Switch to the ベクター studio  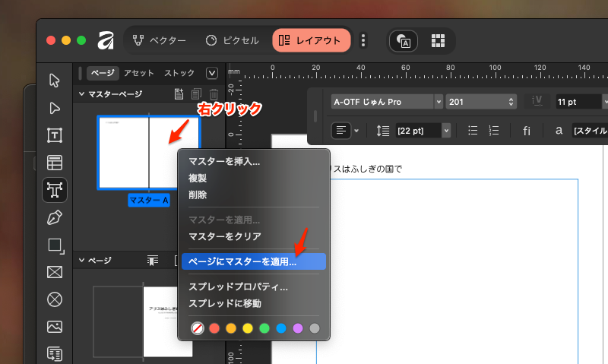pyautogui.click(x=160, y=40)
